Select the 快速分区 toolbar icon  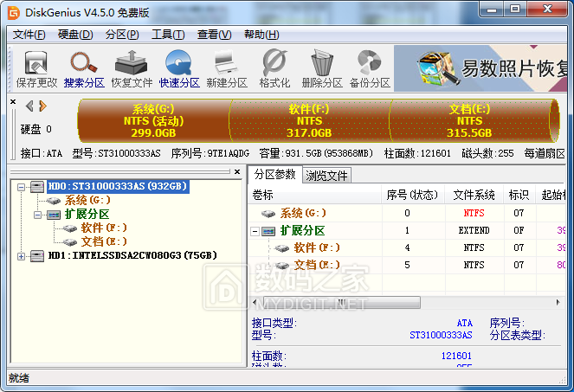179,69
